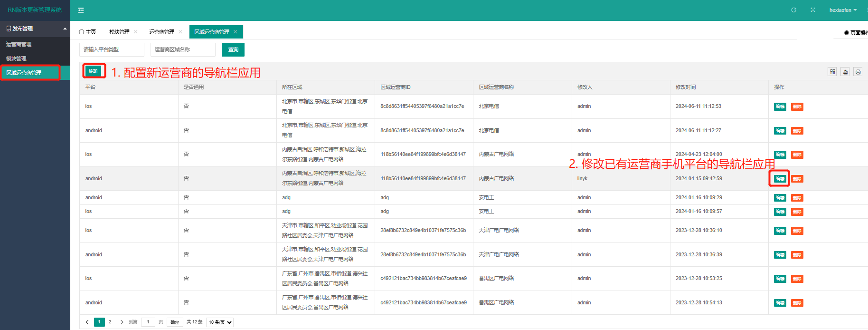Click 删除 for the first 北京电信 ios row
The height and width of the screenshot is (330, 868).
pyautogui.click(x=797, y=107)
